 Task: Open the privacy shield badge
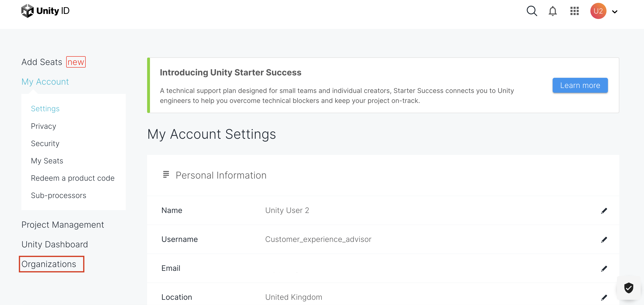(x=629, y=288)
